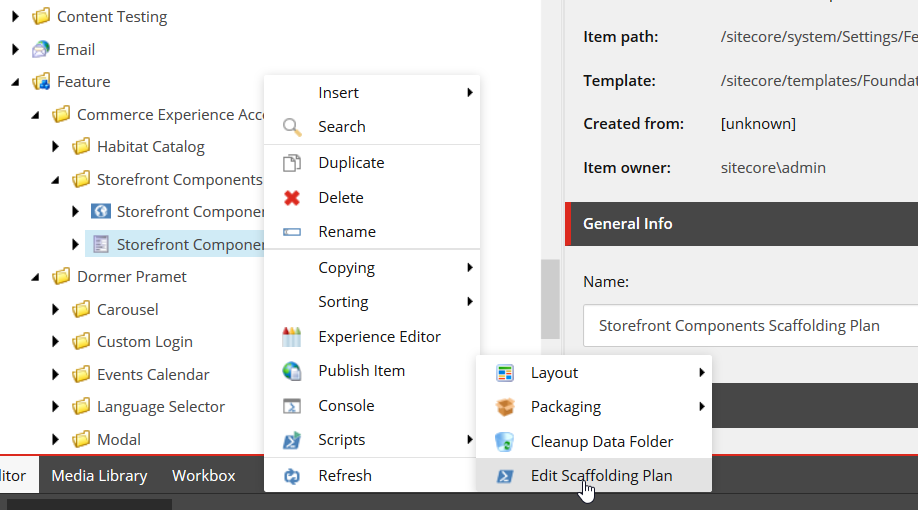Expand the Habitat Catalog folder
This screenshot has height=510, width=918.
(x=56, y=147)
